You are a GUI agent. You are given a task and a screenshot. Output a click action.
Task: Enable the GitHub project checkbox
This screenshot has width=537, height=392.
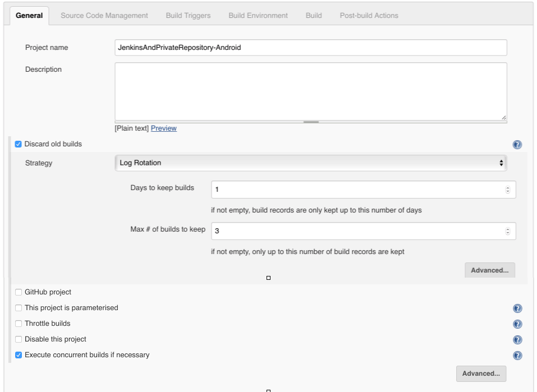point(19,292)
